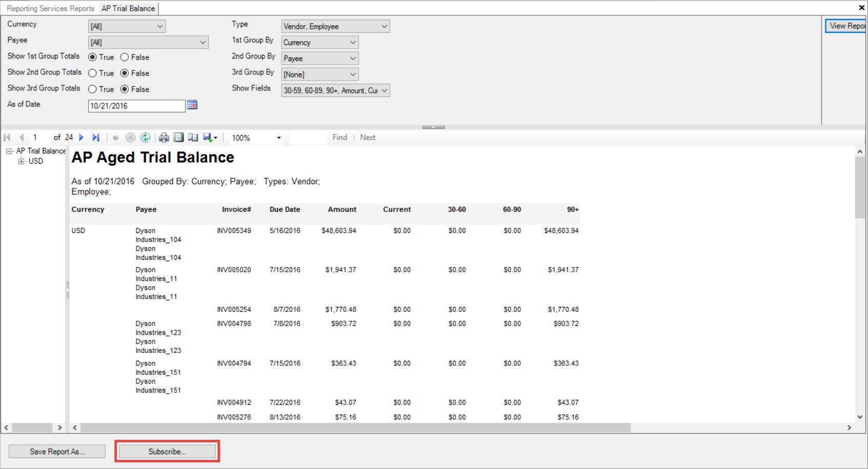Collapse the parameters pane handle
Screen dimensions: 868x469
point(433,127)
